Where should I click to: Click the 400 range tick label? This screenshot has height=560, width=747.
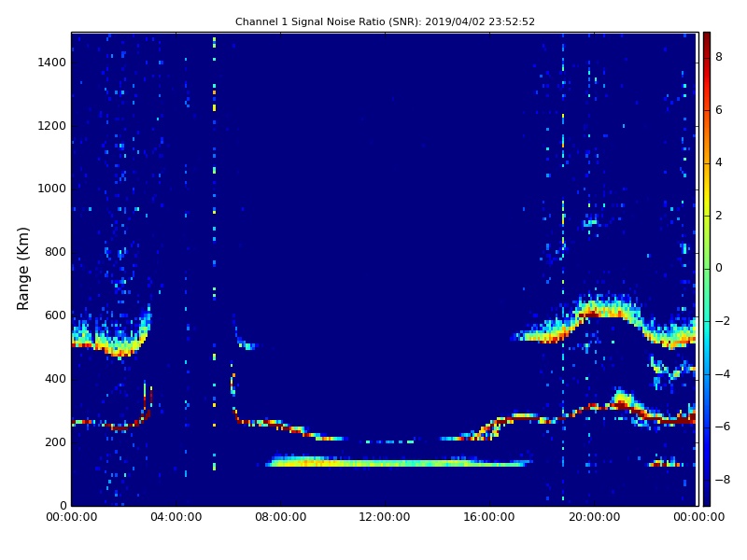[x=55, y=379]
